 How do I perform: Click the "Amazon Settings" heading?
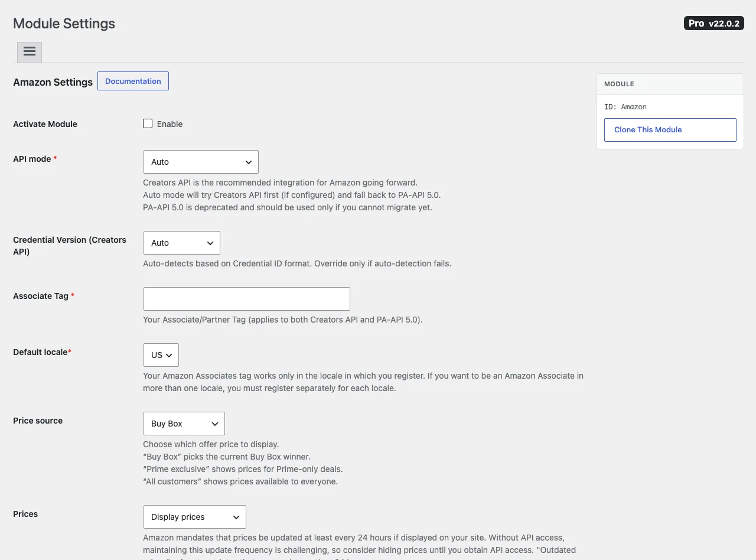tap(53, 82)
